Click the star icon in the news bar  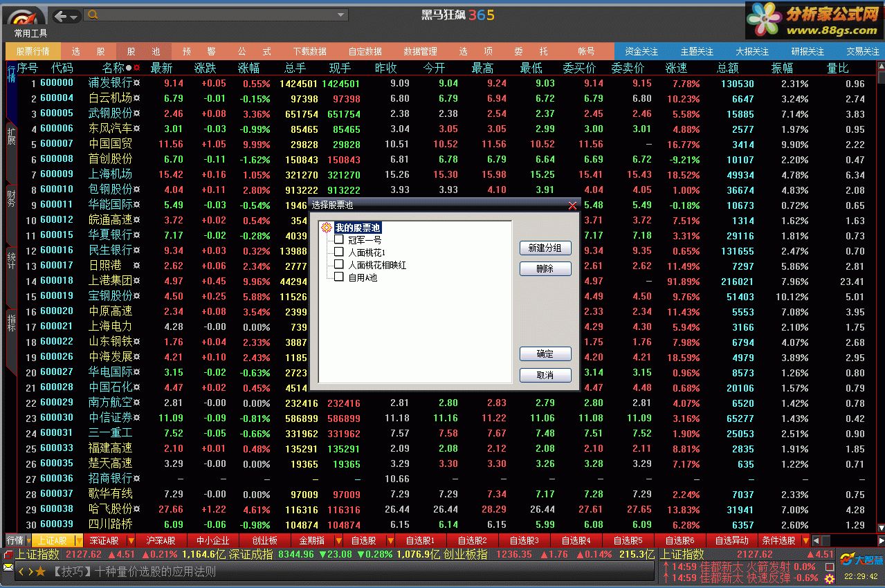tap(41, 571)
